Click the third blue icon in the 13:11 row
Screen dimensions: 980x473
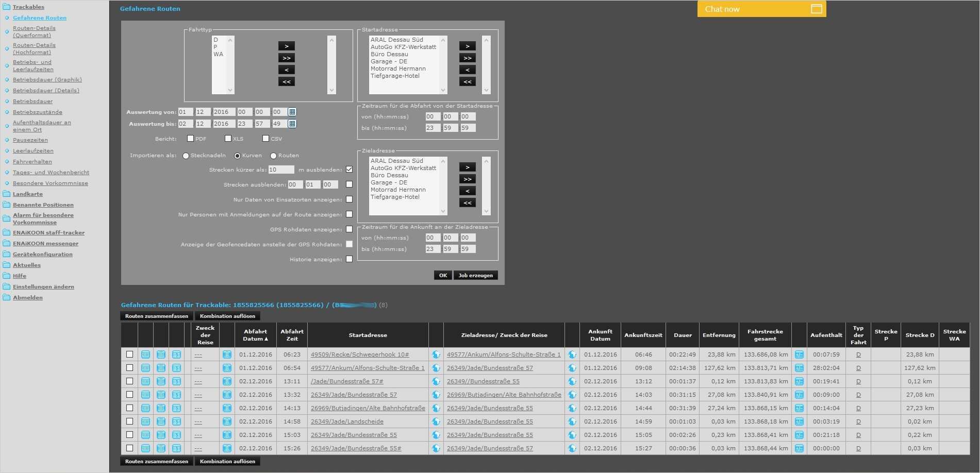point(177,381)
